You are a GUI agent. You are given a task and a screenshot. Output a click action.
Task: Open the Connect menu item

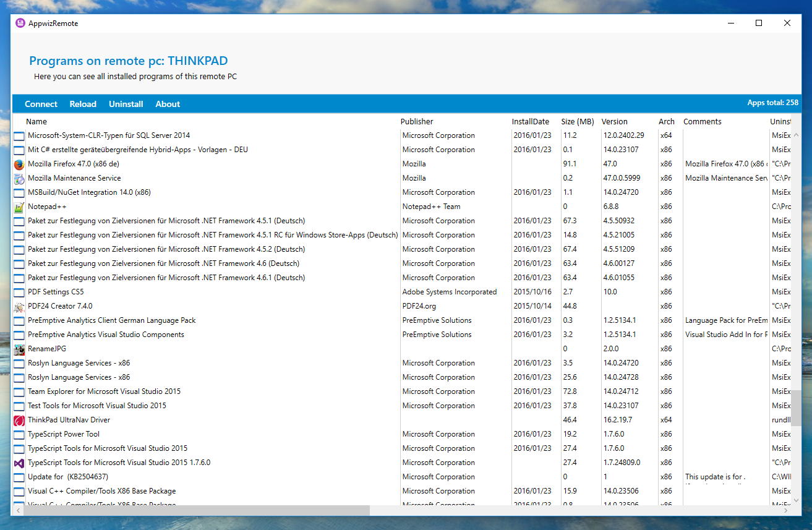click(x=41, y=104)
